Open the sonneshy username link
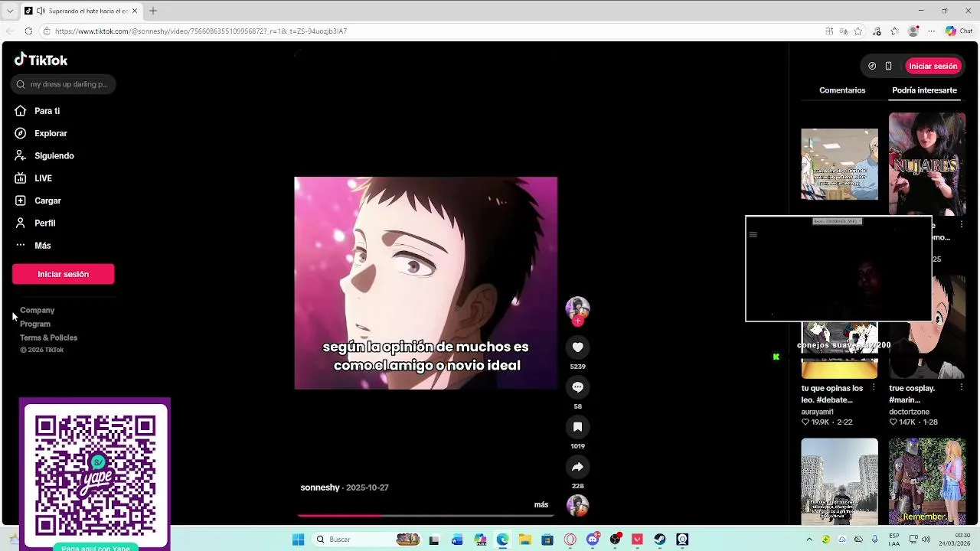This screenshot has height=551, width=980. click(320, 487)
